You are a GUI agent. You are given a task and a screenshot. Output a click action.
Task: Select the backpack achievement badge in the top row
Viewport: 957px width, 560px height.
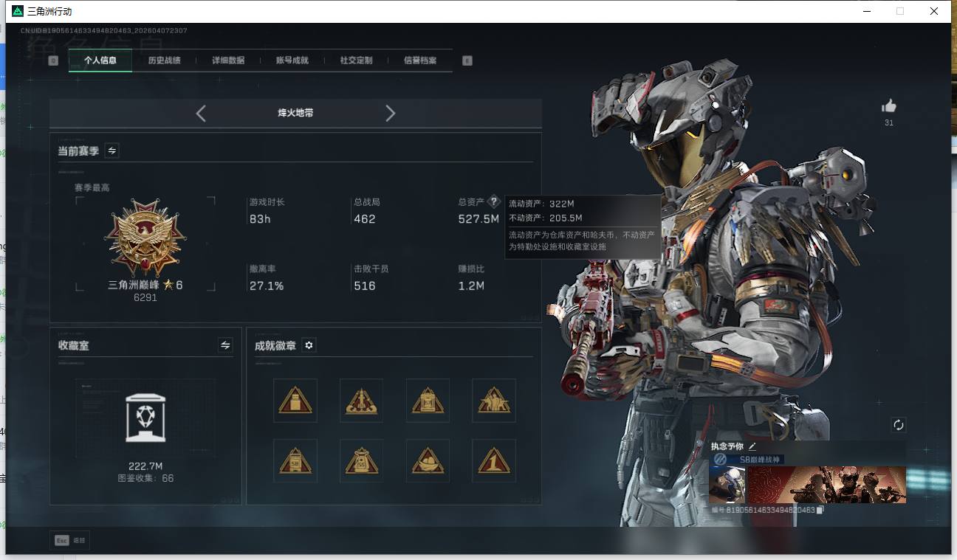click(x=428, y=401)
